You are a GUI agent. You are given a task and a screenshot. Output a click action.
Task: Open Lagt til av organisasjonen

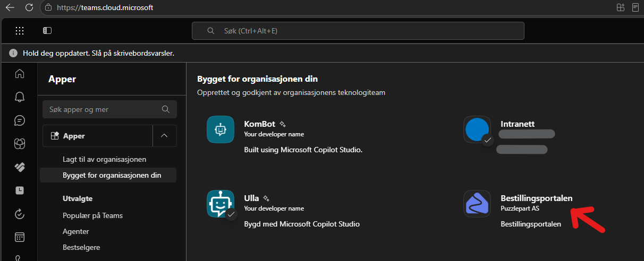[x=104, y=159]
